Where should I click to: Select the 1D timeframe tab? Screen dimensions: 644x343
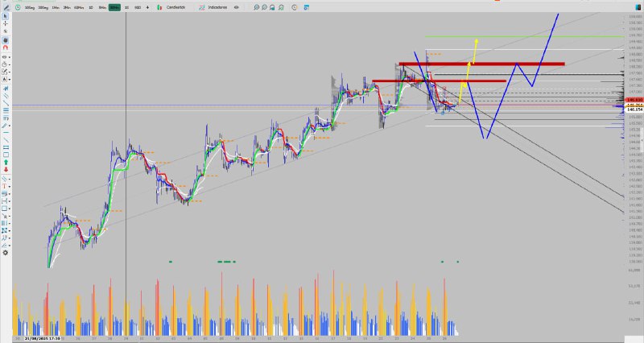coord(90,6)
